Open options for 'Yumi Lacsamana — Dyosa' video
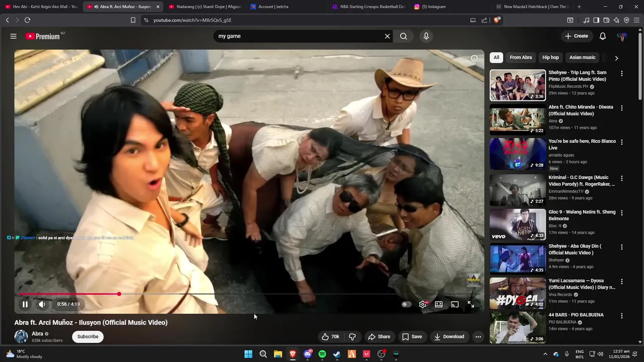Image resolution: width=644 pixels, height=362 pixels. tap(622, 282)
